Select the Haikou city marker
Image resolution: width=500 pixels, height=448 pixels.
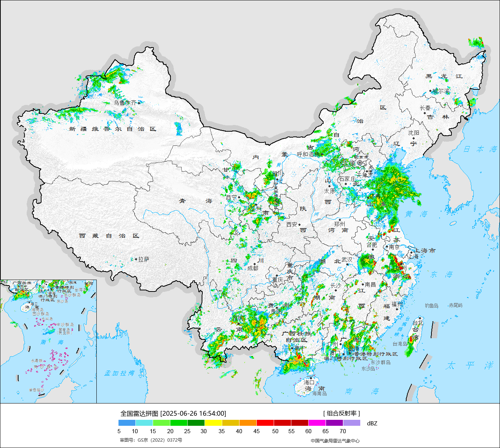311,378
